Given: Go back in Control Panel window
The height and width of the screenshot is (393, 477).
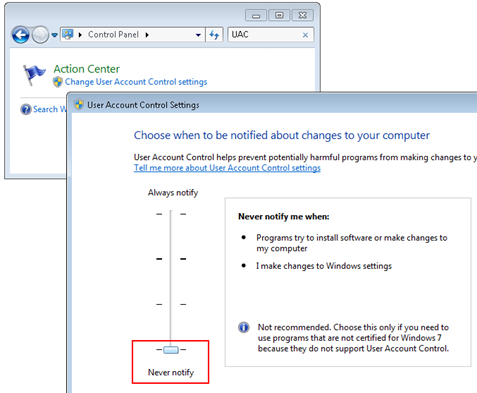Looking at the screenshot, I should click(x=21, y=35).
